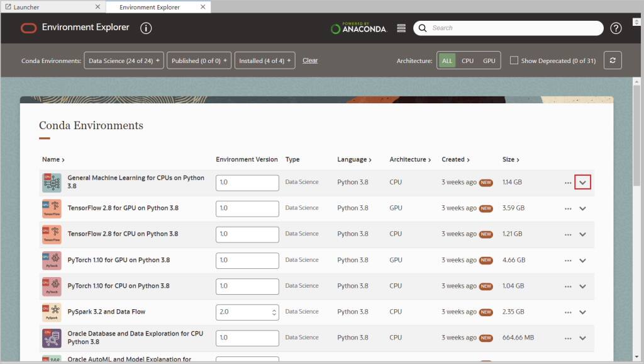The width and height of the screenshot is (644, 364).
Task: Refresh the environments list
Action: (x=613, y=60)
